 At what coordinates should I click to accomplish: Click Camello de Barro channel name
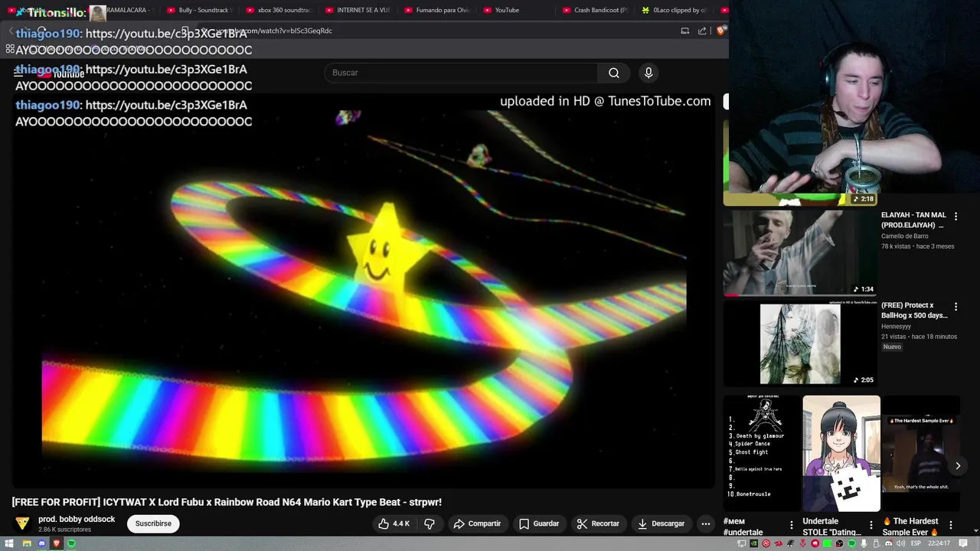905,236
